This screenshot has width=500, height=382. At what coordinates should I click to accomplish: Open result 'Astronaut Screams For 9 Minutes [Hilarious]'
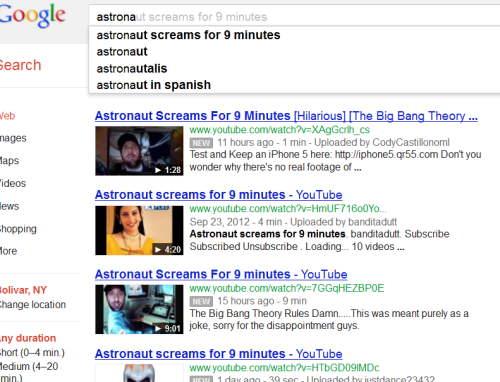(286, 116)
